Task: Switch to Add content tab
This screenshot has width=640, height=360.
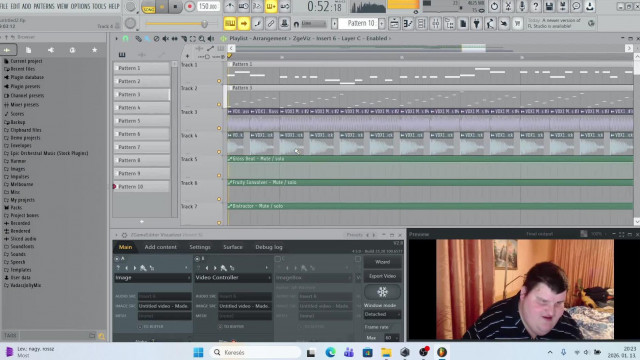Action: (x=160, y=247)
